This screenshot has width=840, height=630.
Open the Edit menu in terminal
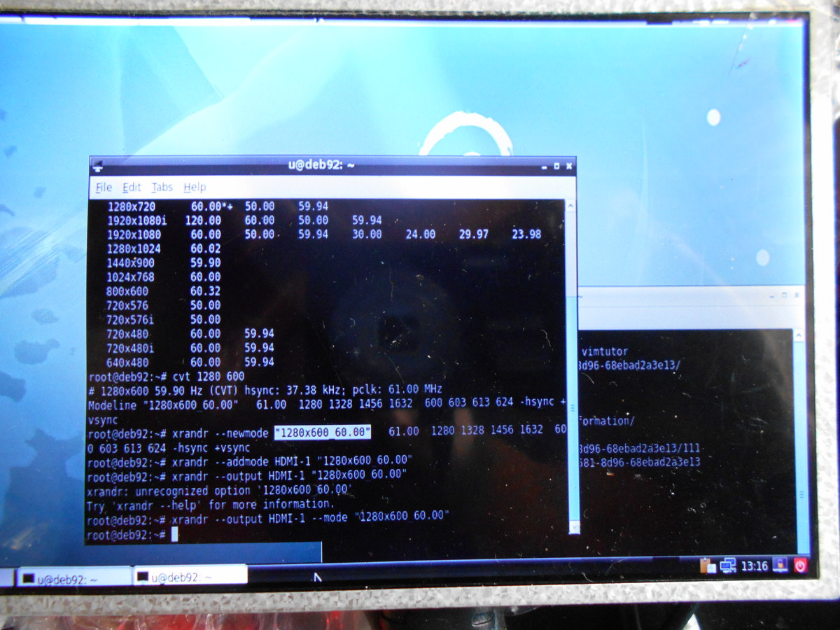pyautogui.click(x=132, y=188)
